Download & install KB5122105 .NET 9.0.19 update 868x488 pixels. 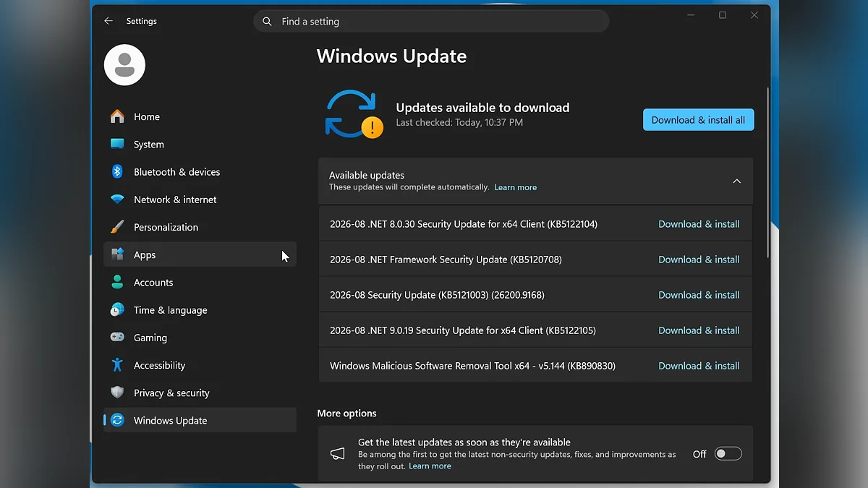tap(699, 330)
